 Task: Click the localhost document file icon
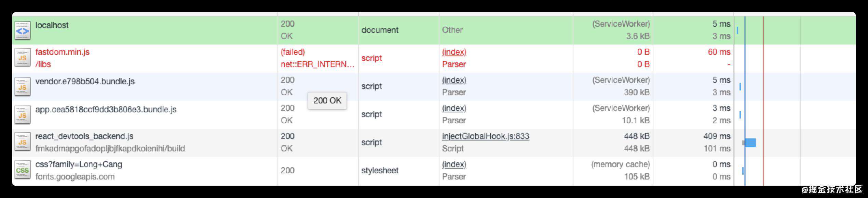point(23,30)
